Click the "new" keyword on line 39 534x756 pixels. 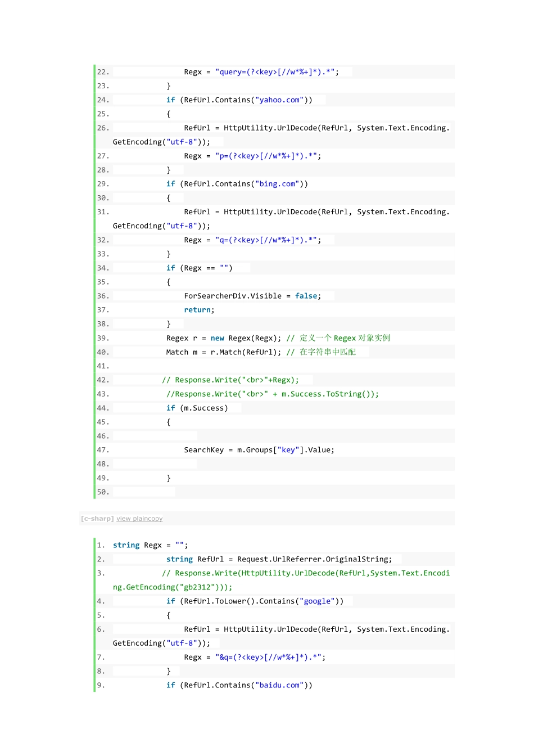(x=217, y=338)
